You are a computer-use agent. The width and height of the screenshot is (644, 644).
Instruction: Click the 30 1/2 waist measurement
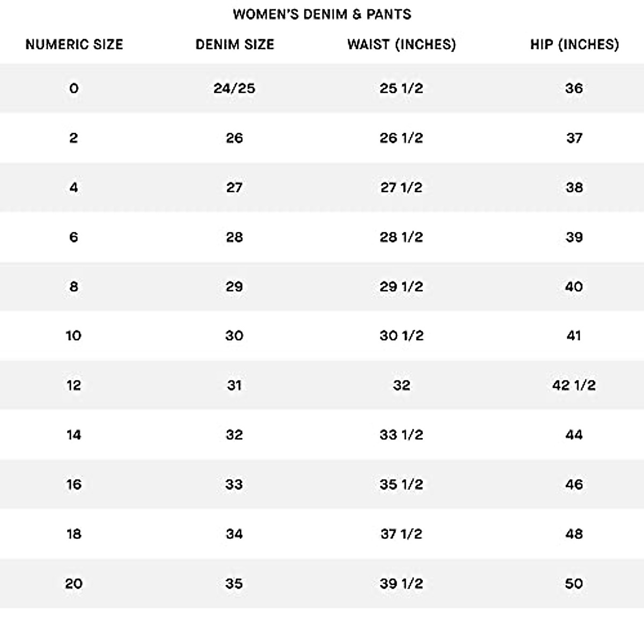coord(401,336)
